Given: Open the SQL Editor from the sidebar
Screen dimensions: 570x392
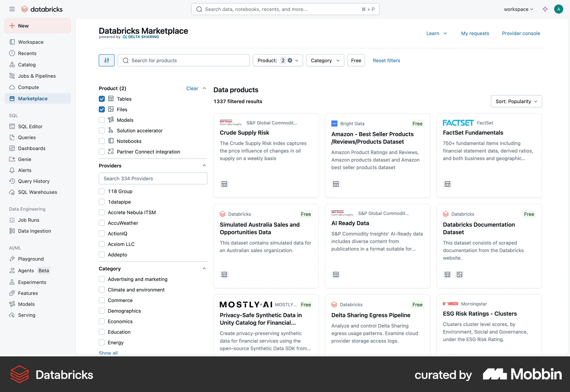Looking at the screenshot, I should coord(30,126).
